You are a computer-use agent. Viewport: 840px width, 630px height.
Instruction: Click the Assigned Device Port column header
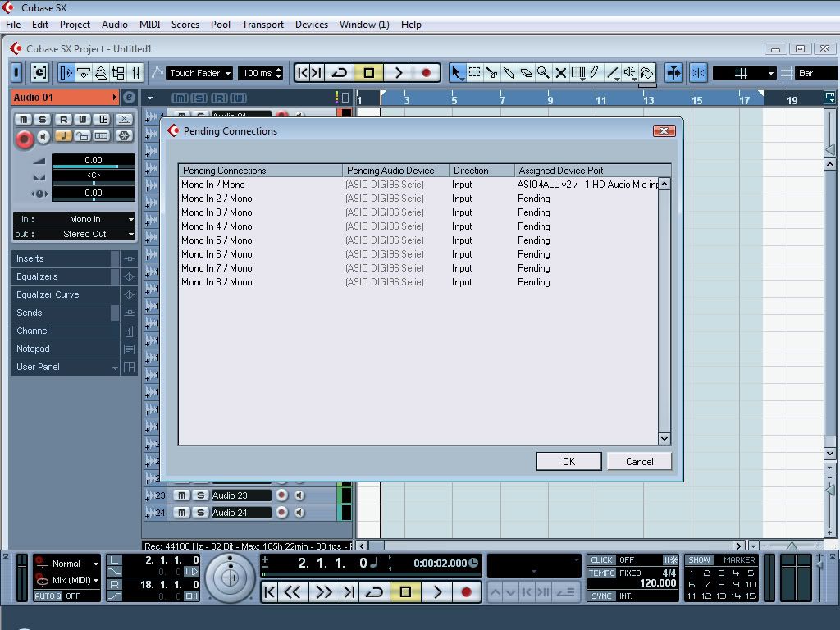592,171
